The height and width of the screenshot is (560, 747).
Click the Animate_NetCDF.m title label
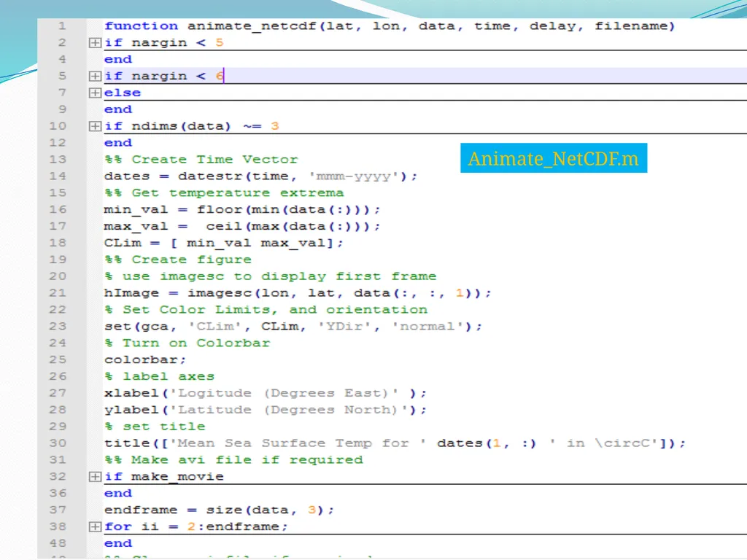[x=554, y=158]
